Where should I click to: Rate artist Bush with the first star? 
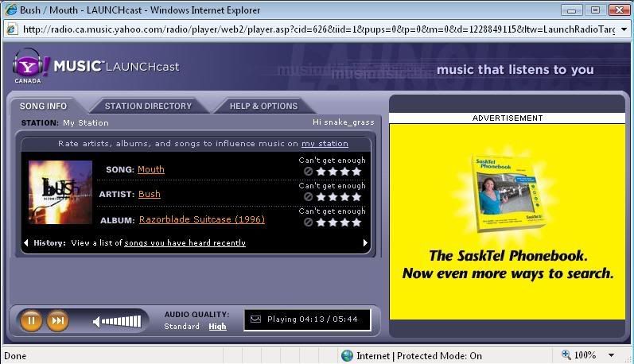321,197
